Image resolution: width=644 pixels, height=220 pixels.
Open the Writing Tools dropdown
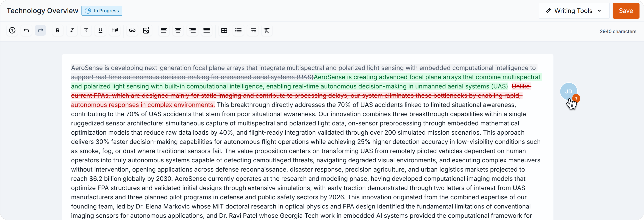574,11
